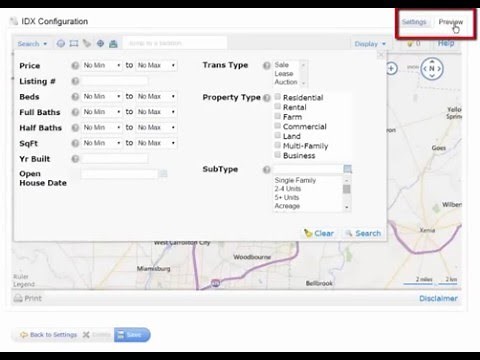Select Auction in Trans Type list
The image size is (480, 360).
pos(286,82)
